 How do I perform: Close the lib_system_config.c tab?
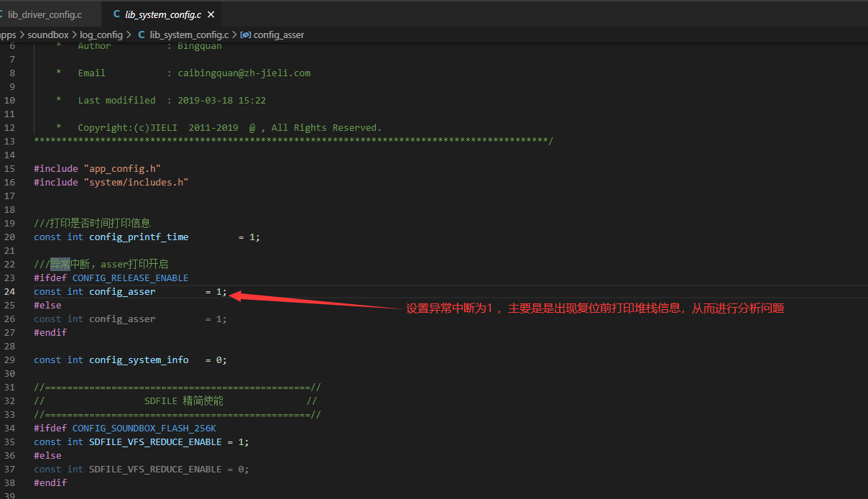pos(210,14)
